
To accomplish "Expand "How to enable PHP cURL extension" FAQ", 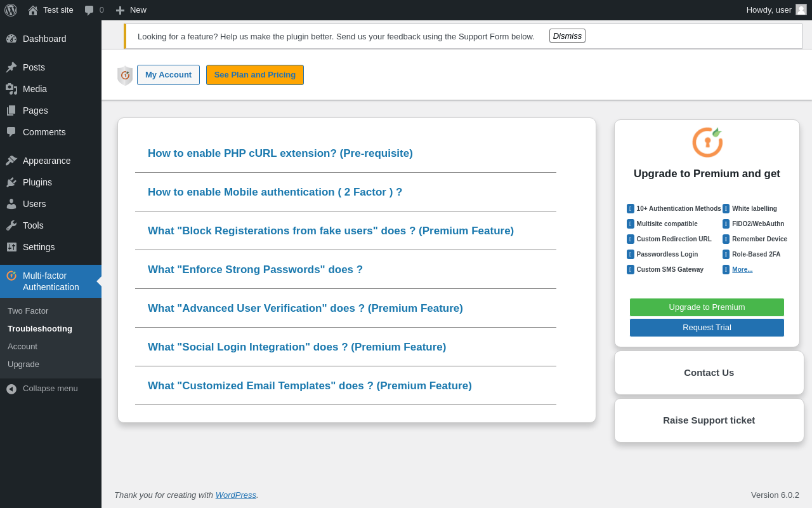I will click(280, 154).
